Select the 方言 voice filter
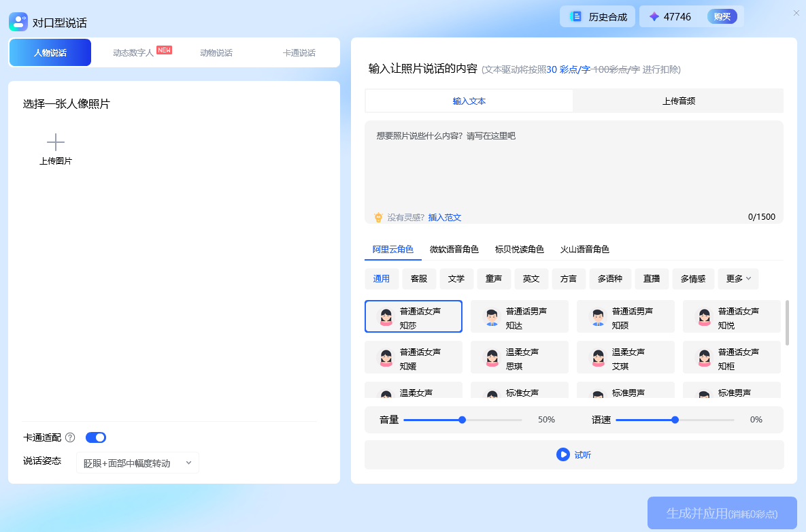This screenshot has height=532, width=806. point(568,279)
